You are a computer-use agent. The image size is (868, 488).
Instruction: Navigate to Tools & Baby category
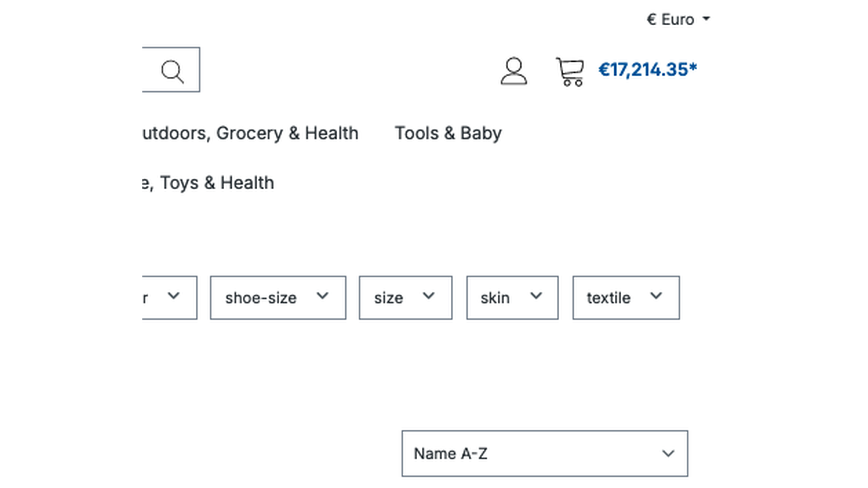click(448, 133)
